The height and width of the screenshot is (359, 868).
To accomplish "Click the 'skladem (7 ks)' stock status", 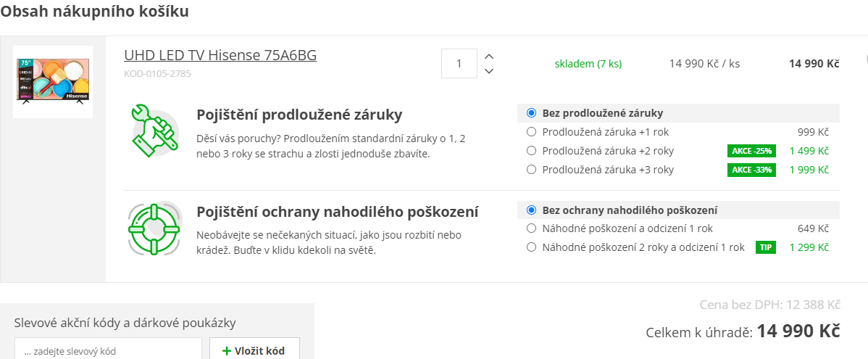I will (x=588, y=64).
